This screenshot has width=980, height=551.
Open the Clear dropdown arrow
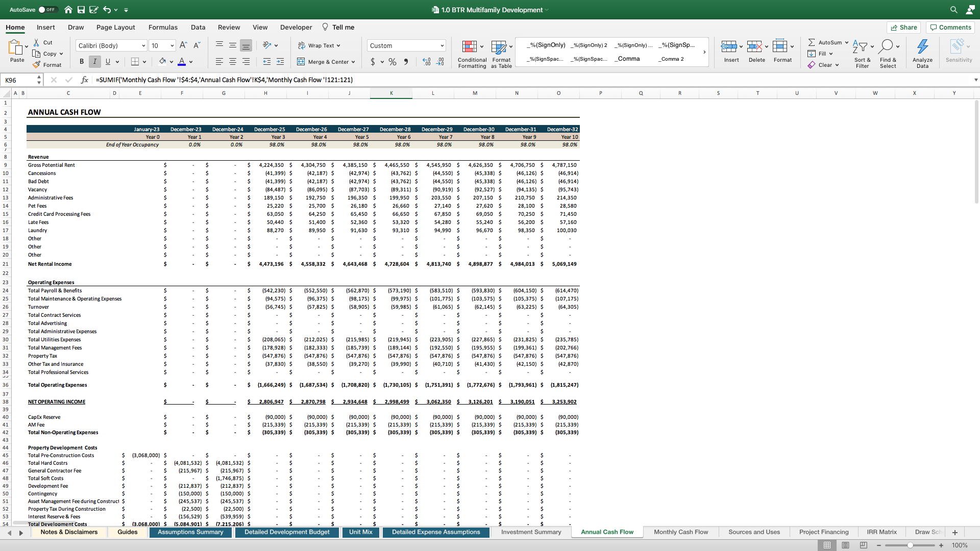point(837,65)
